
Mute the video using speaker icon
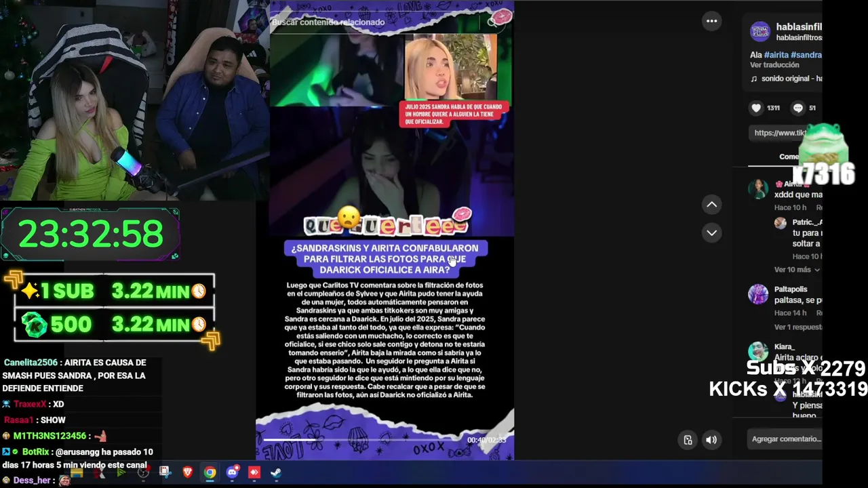711,440
